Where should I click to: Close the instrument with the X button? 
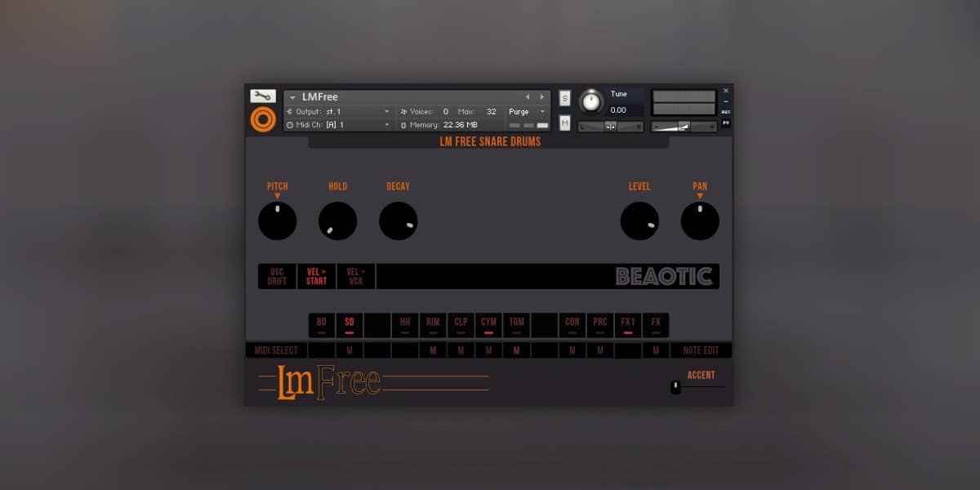(x=726, y=91)
